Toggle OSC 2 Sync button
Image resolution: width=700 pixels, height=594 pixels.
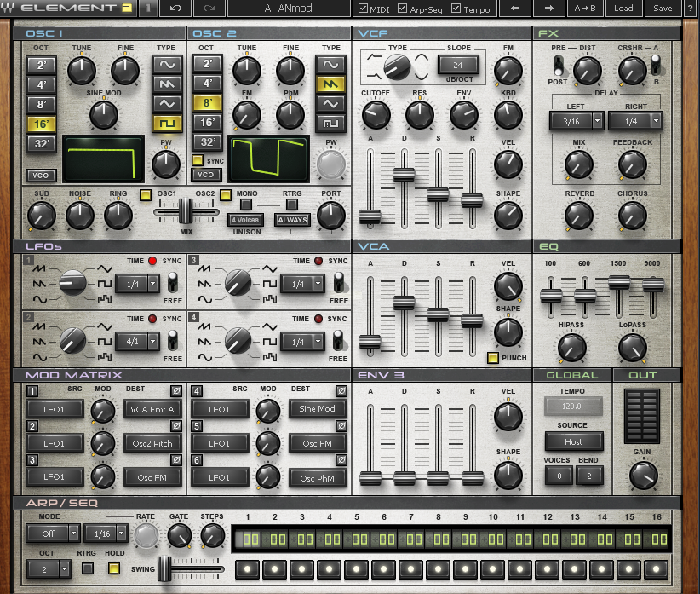pos(198,160)
